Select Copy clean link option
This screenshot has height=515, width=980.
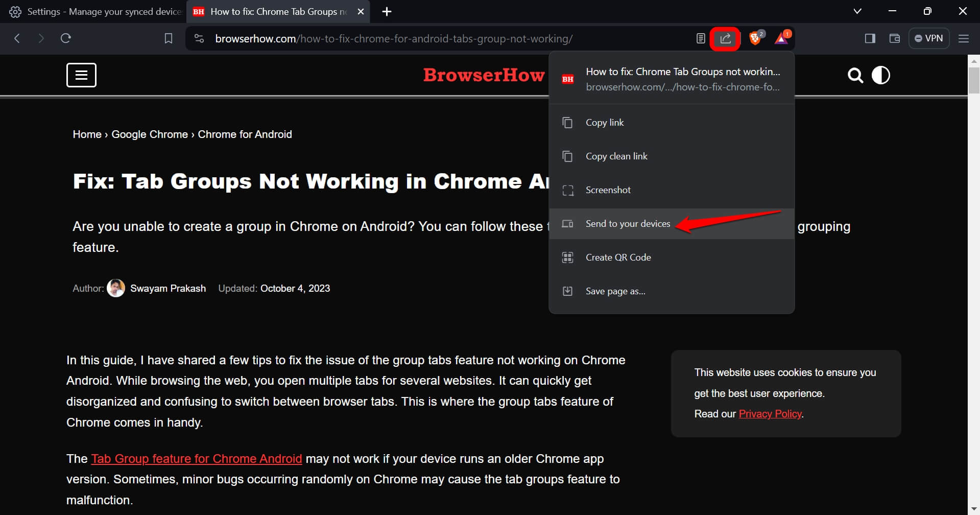(672, 156)
